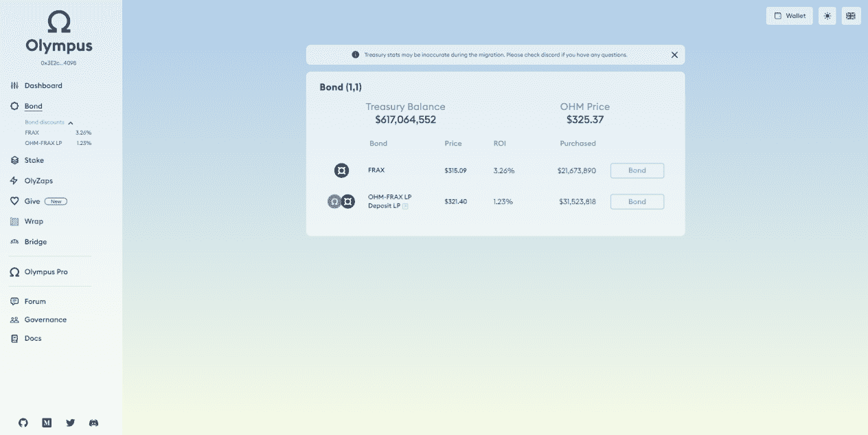Collapse the Bond discounts list
The width and height of the screenshot is (868, 435).
[71, 123]
